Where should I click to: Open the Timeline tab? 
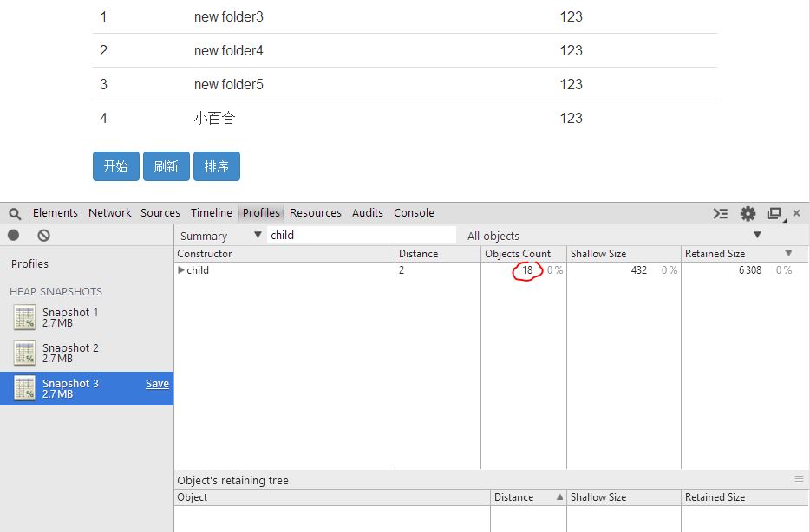click(x=212, y=213)
